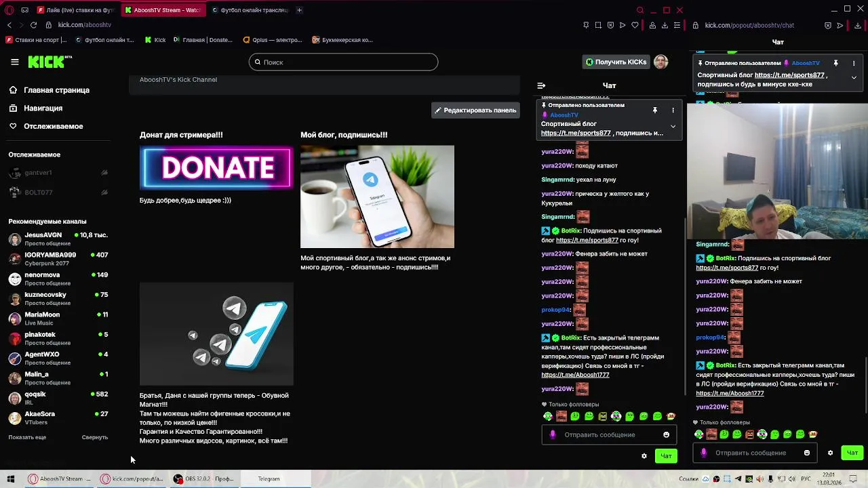
Task: Focus the Поиск search field
Action: click(343, 62)
